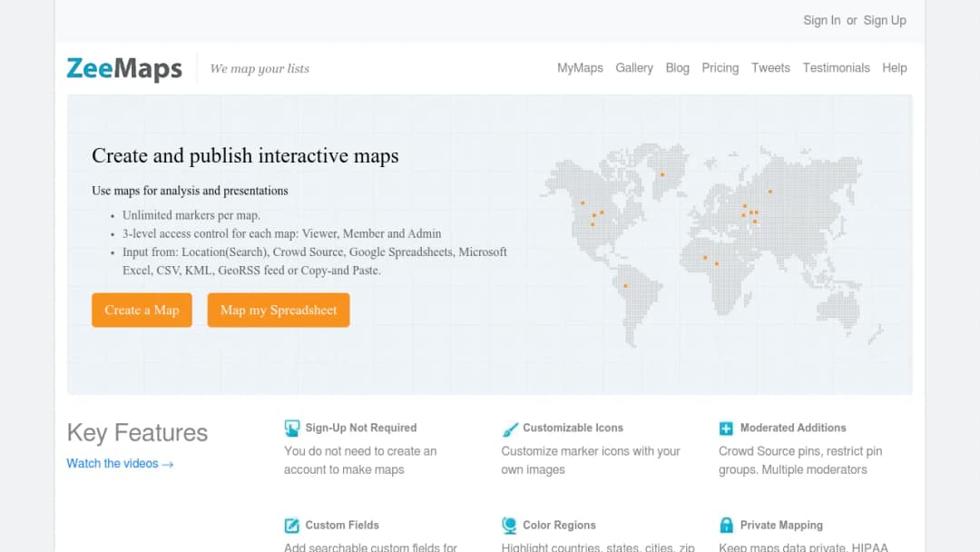Click the world map illustration

tap(710, 245)
